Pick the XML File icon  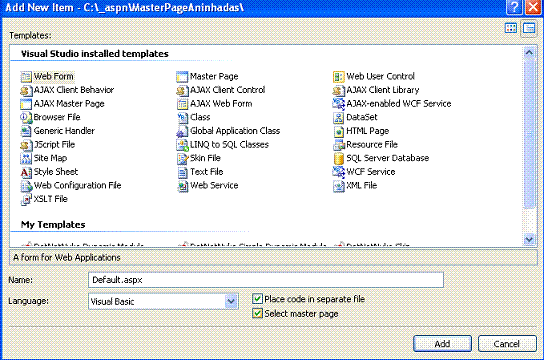(x=338, y=186)
